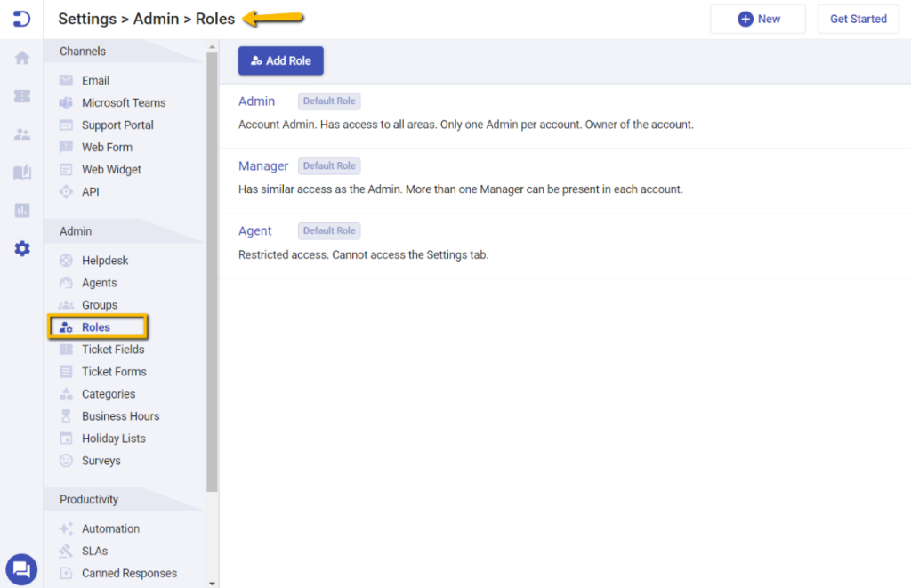Click the Surveys smiley icon
Screen dimensions: 911x588
66,460
